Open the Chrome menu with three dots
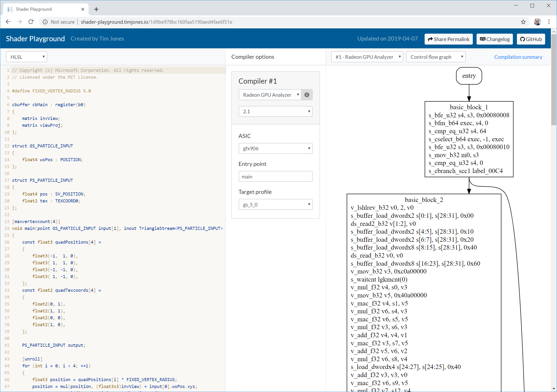This screenshot has width=557, height=392. (x=549, y=22)
